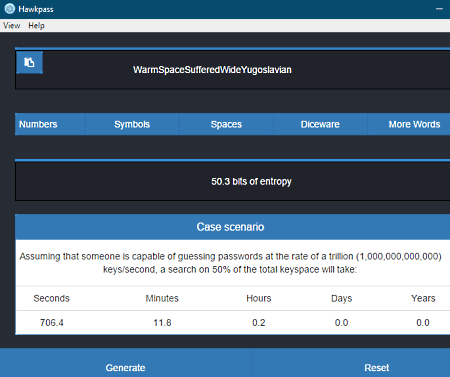The height and width of the screenshot is (377, 450).
Task: Select the 11.8 minutes value
Action: 162,323
